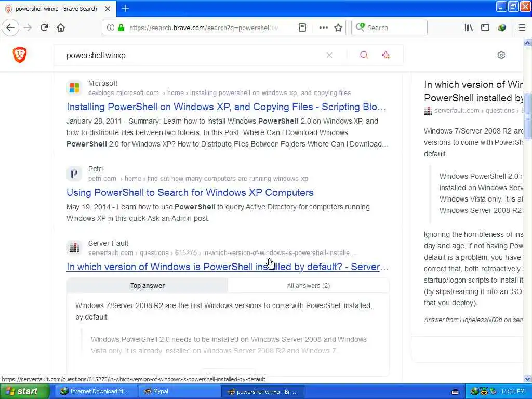
Task: Click the first system tray icon
Action: [x=474, y=392]
